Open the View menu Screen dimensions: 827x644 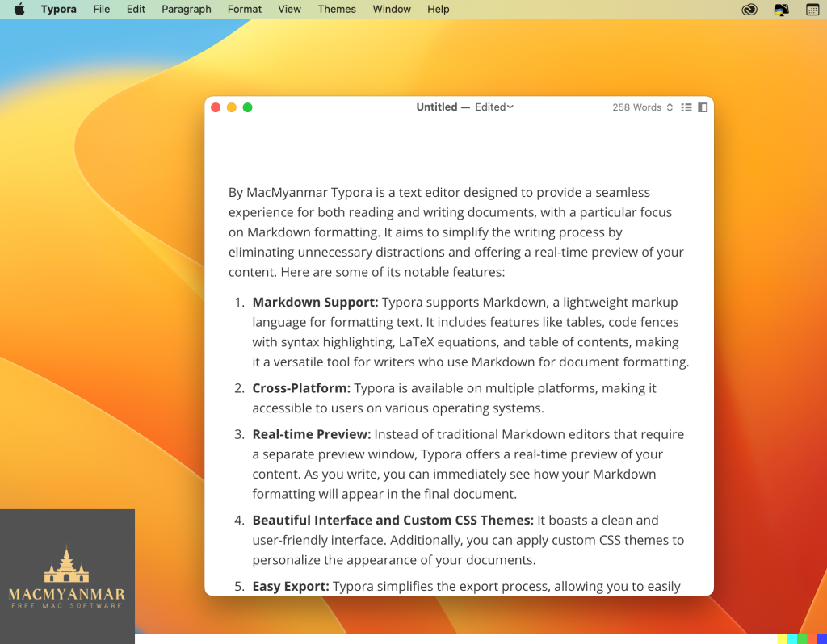[x=290, y=9]
